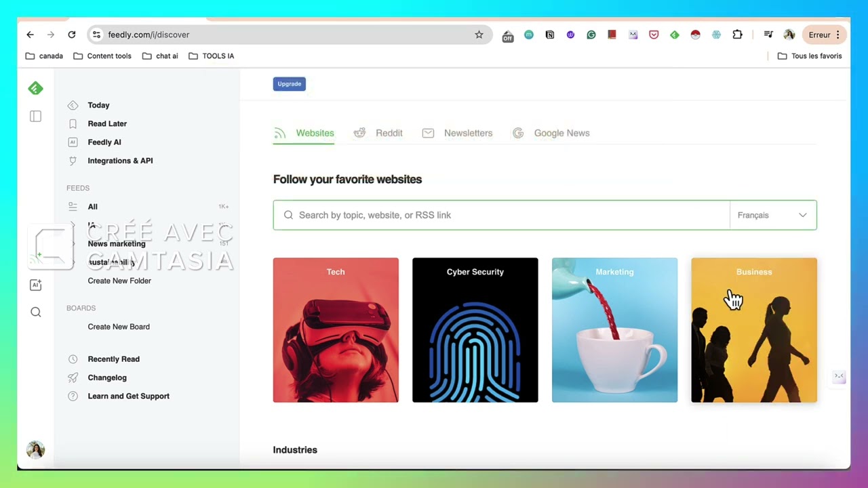Switch to the Websites tab
The image size is (868, 488).
click(x=304, y=133)
